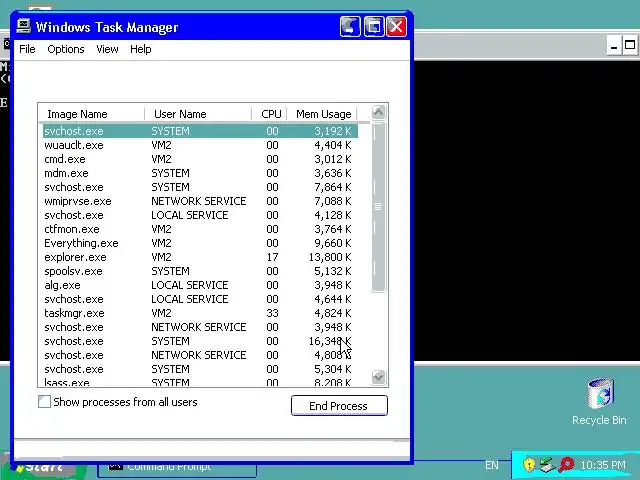
Task: Maximize the Windows Task Manager window
Action: coord(373,27)
